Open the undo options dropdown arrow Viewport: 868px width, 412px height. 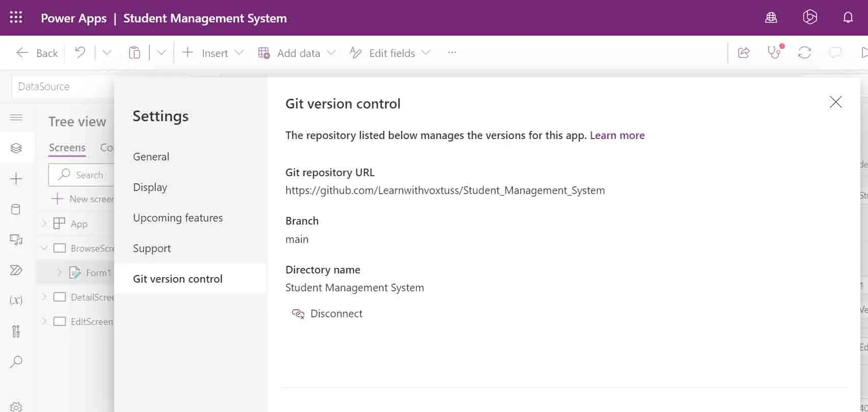pyautogui.click(x=107, y=52)
